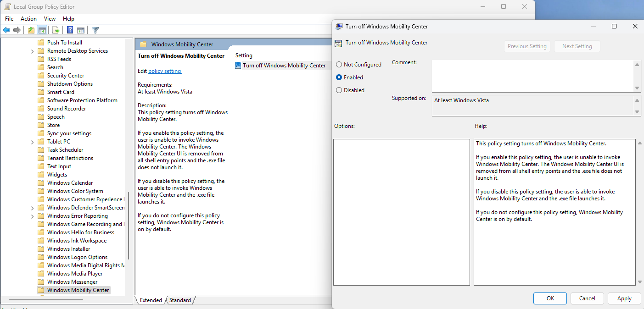
Task: Select the Not Configured radio button
Action: [x=339, y=65]
